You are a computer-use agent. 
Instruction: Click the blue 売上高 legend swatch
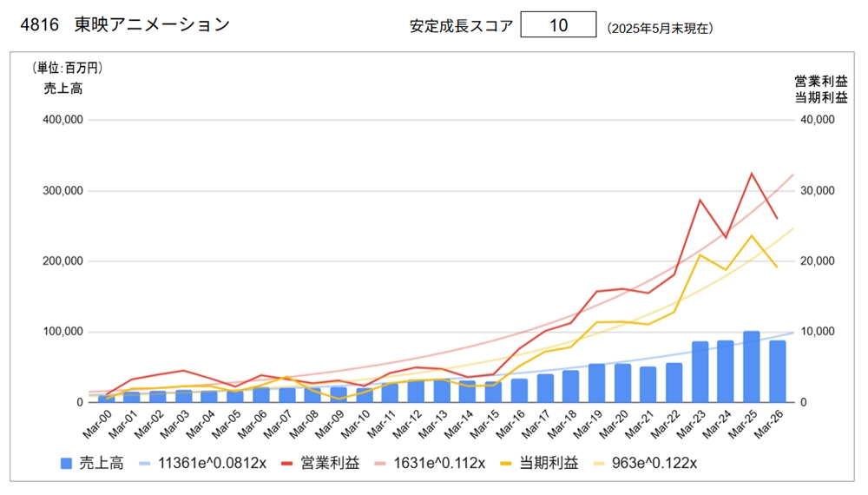[67, 464]
